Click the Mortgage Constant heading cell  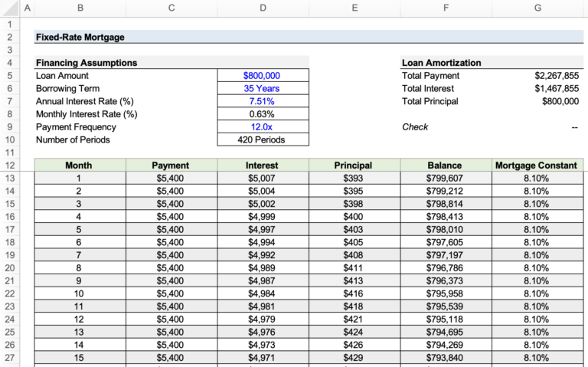[537, 165]
